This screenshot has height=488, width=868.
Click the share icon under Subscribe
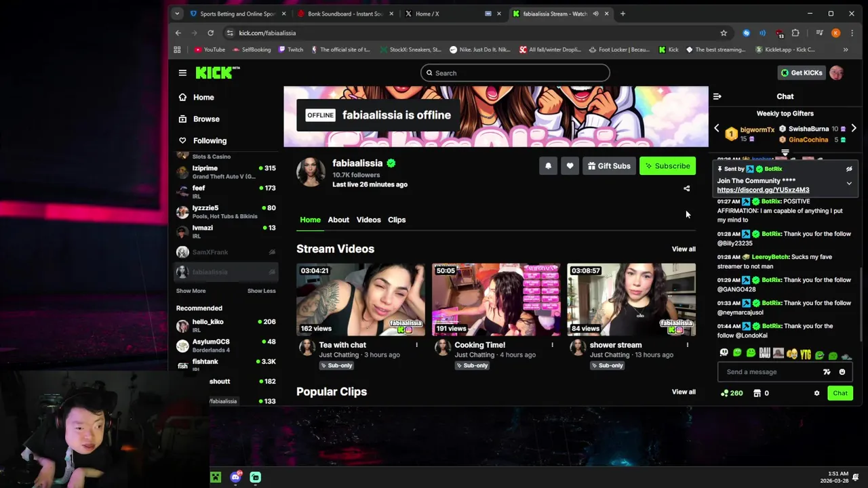686,189
